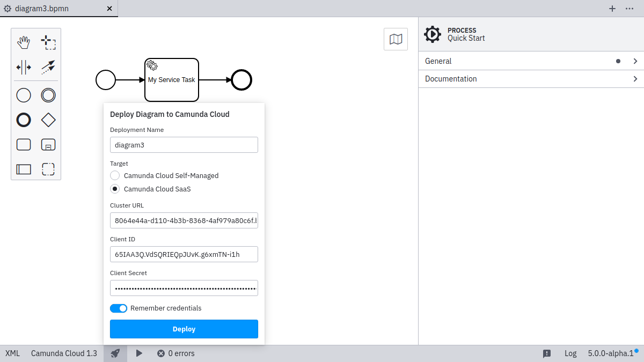Create an end event from the palette
Viewport: 644px width, 362px height.
click(x=24, y=120)
